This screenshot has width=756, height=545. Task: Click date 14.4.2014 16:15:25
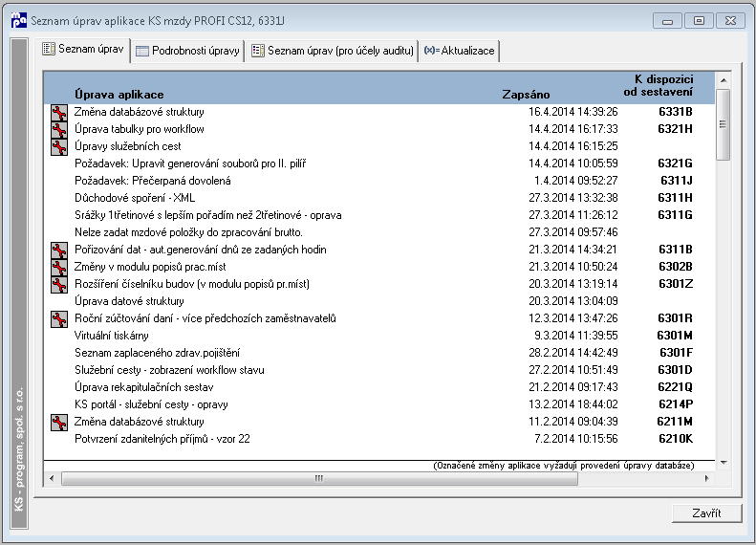[x=572, y=146]
